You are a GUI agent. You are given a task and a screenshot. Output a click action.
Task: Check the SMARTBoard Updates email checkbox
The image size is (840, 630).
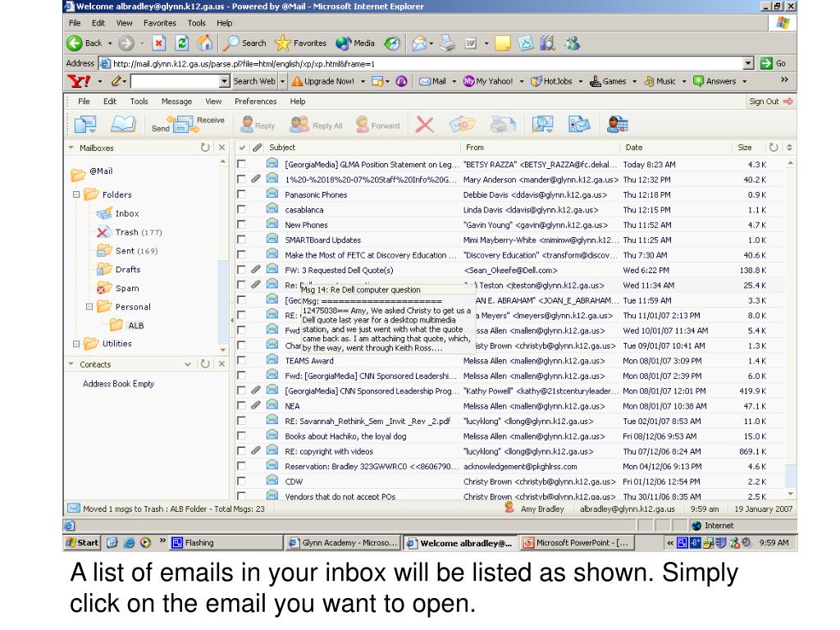242,240
